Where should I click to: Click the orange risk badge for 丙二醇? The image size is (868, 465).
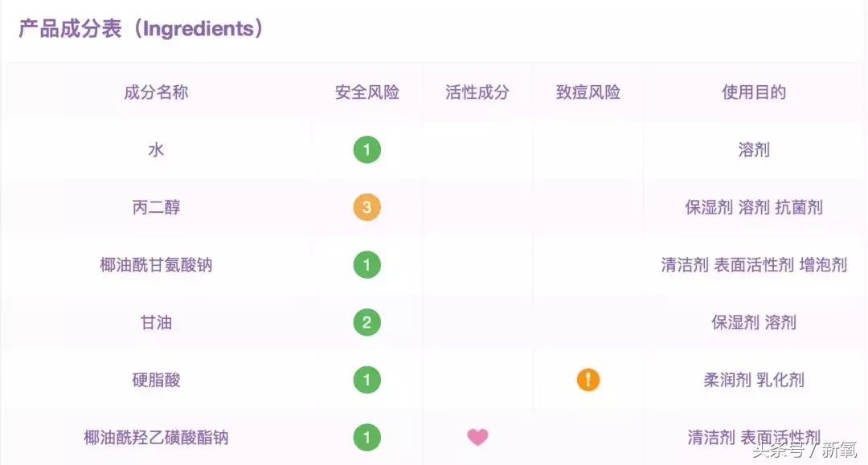(x=366, y=208)
